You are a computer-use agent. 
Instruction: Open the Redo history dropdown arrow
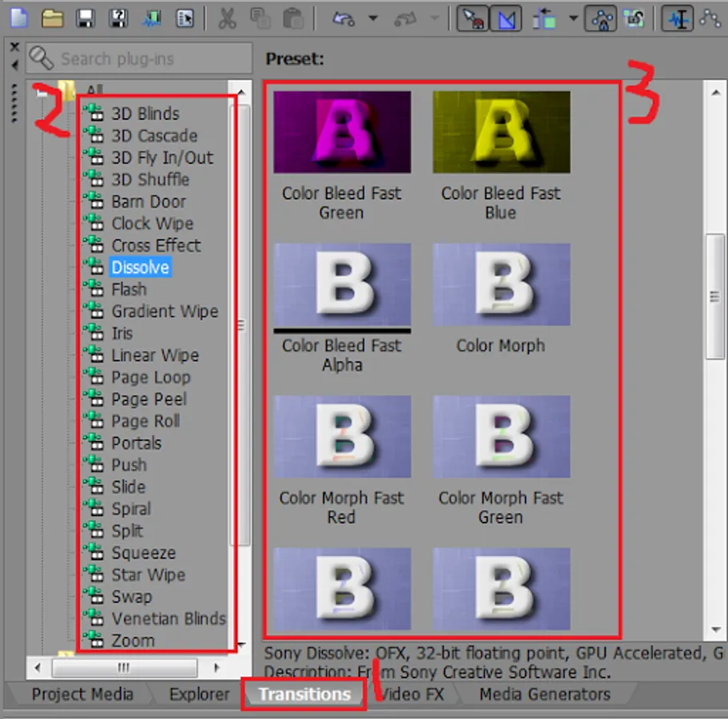pos(435,18)
